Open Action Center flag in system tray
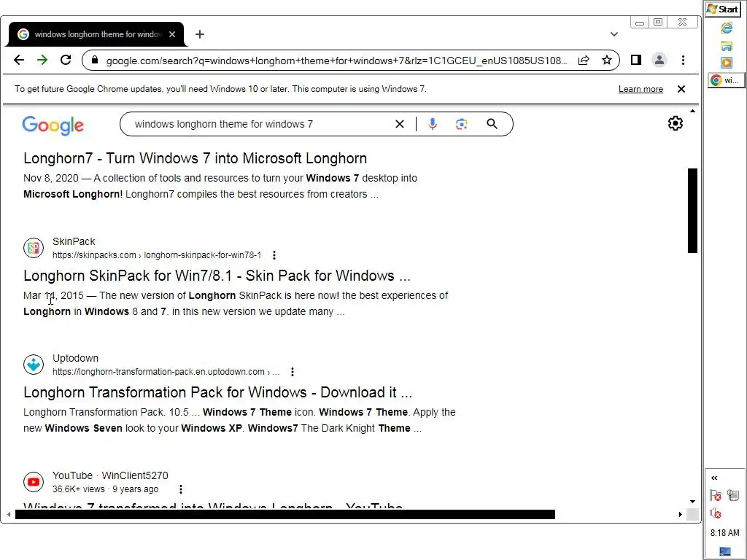 (x=715, y=495)
